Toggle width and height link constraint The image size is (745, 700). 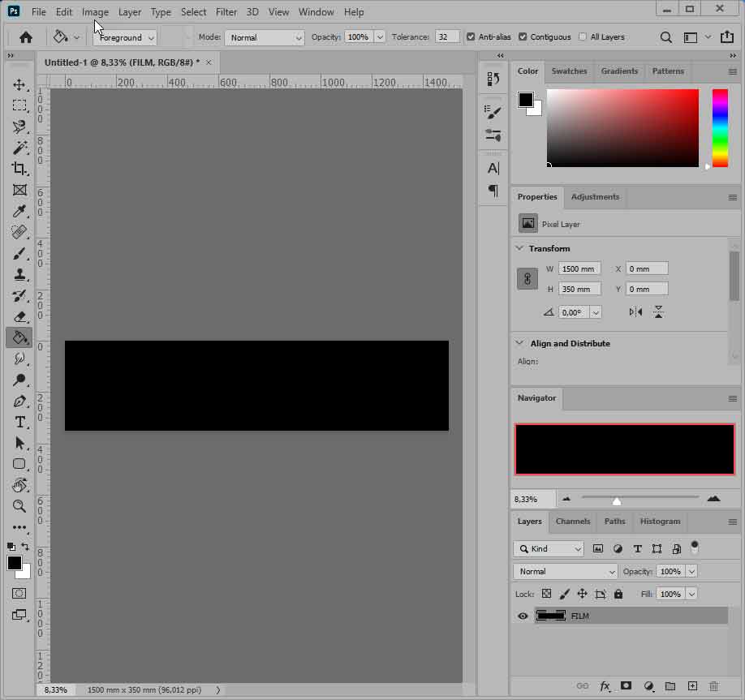tap(528, 279)
